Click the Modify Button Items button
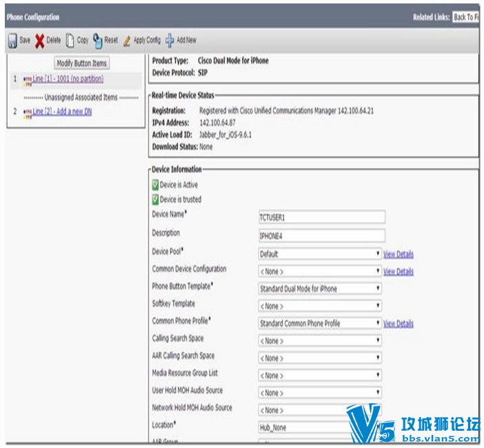The height and width of the screenshot is (448, 484). click(82, 63)
